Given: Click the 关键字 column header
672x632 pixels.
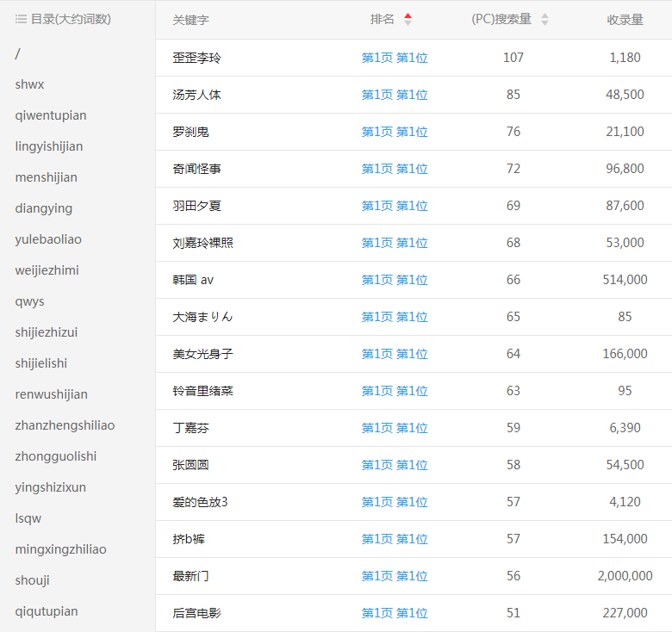Looking at the screenshot, I should point(190,19).
